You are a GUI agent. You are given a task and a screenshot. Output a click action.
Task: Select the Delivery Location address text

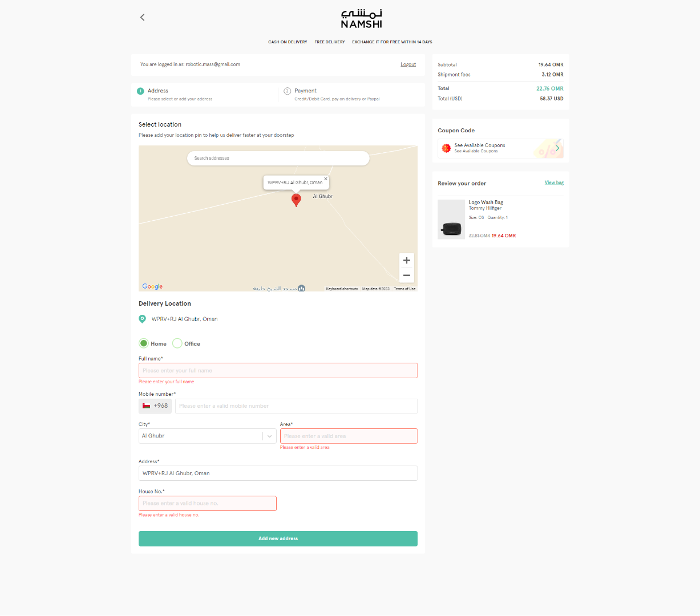(x=184, y=319)
